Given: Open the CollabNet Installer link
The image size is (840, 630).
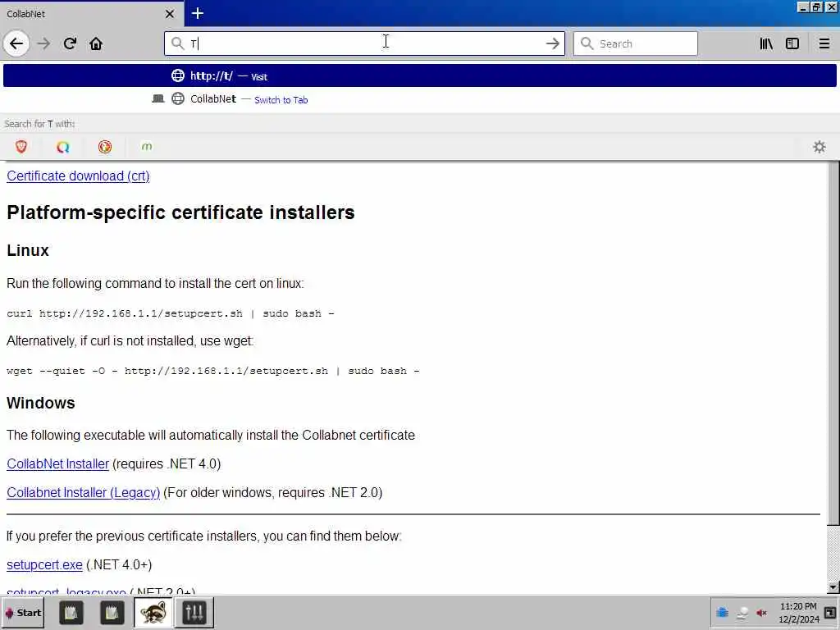Looking at the screenshot, I should tap(58, 464).
